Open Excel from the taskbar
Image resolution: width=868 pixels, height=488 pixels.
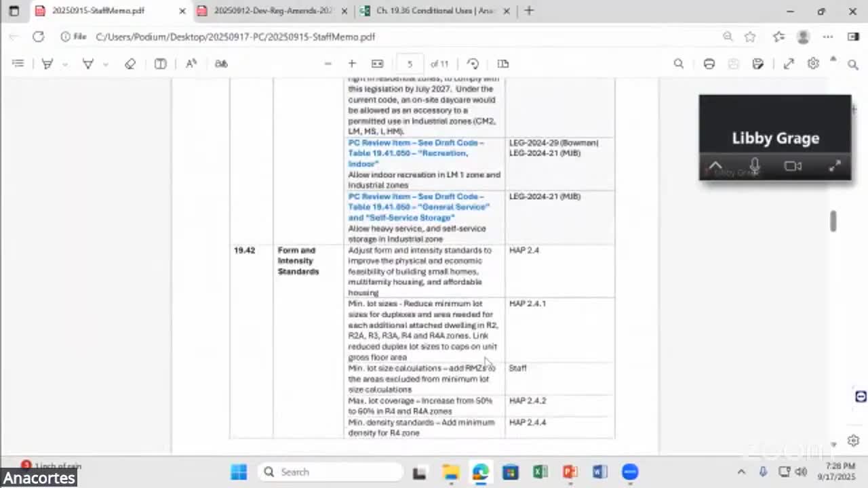tap(540, 472)
